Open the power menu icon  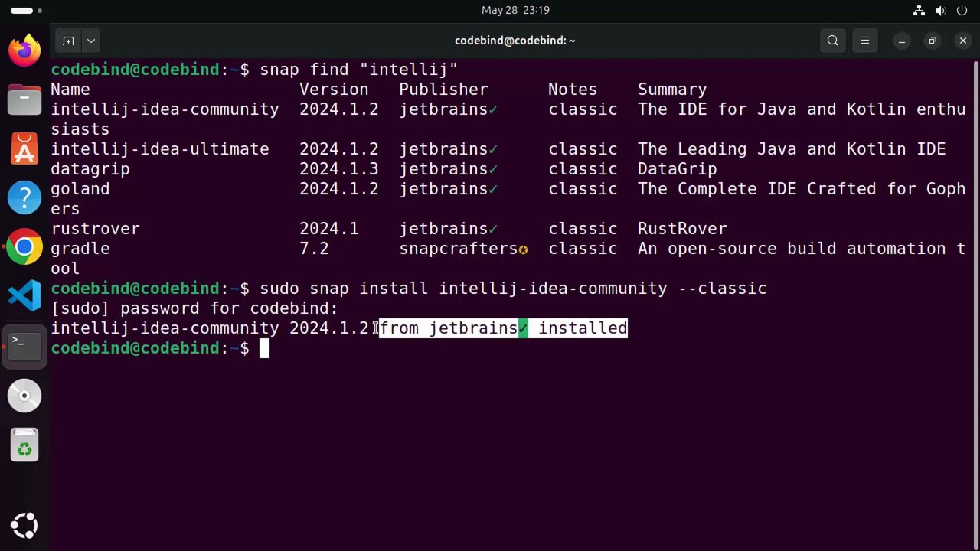[962, 10]
